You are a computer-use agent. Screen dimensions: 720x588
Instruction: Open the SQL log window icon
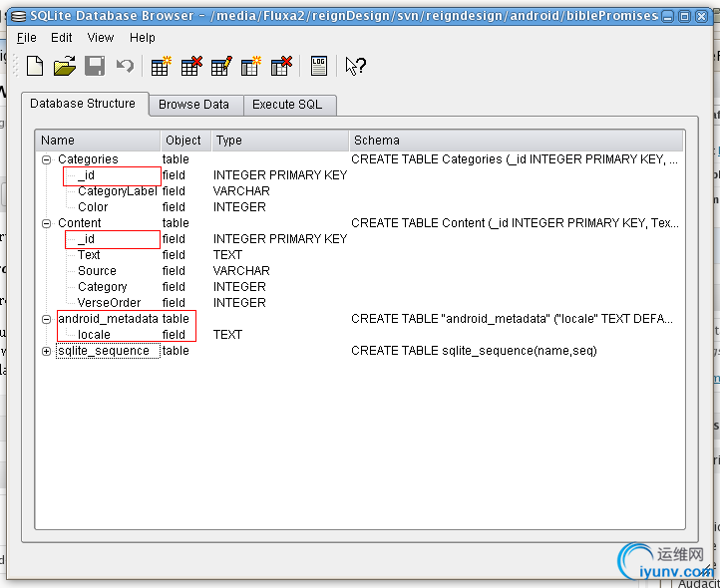pos(319,66)
